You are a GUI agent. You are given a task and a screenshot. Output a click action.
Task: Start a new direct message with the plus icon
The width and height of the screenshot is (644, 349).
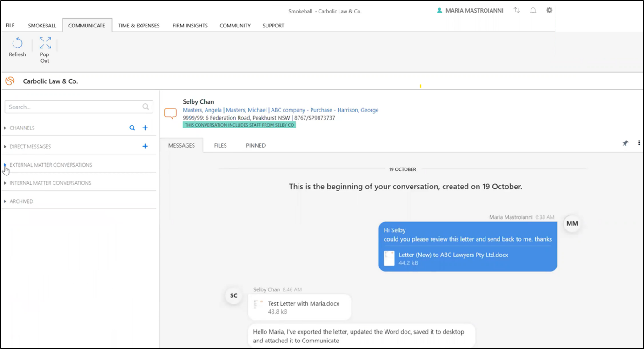click(x=145, y=146)
